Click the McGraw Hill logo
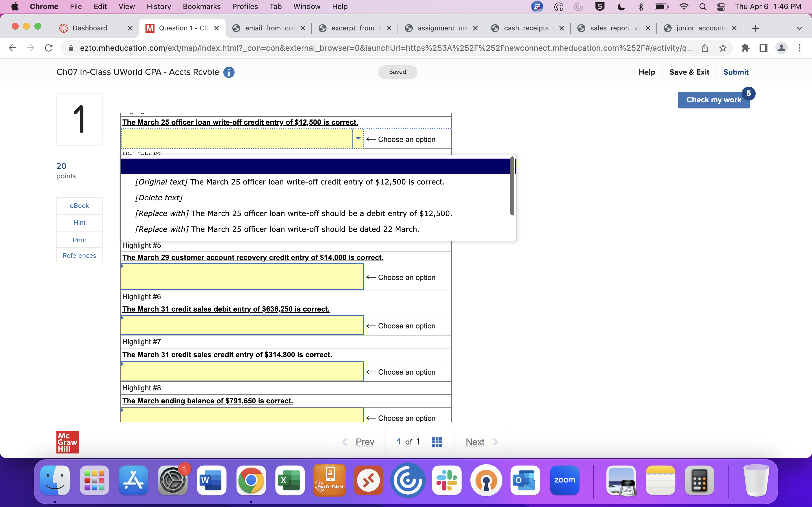 [67, 442]
